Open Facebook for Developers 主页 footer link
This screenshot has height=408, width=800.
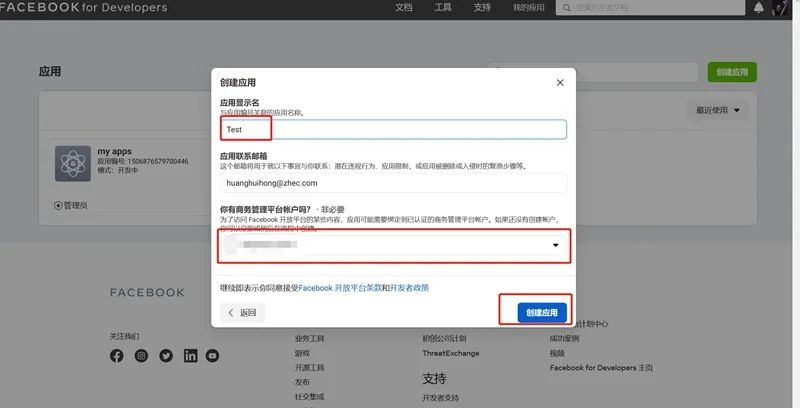(601, 368)
